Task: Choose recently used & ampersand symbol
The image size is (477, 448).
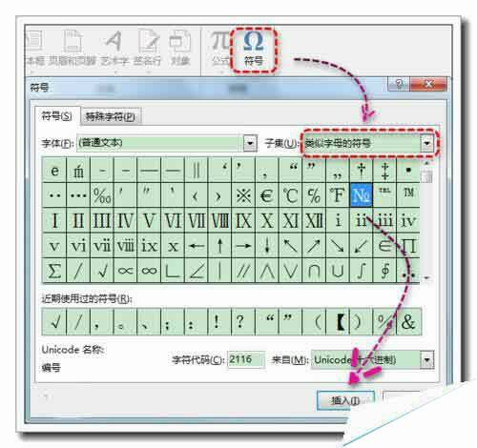Action: (408, 321)
